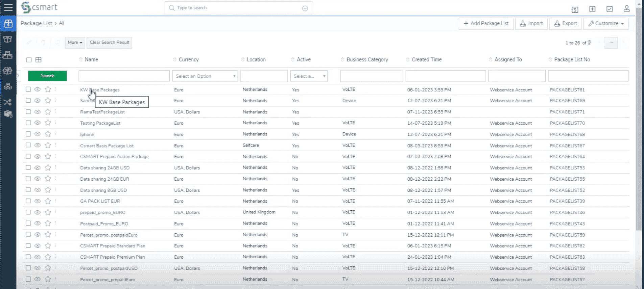Tick the checkbox for prepaid_promo_EURO

click(x=28, y=212)
